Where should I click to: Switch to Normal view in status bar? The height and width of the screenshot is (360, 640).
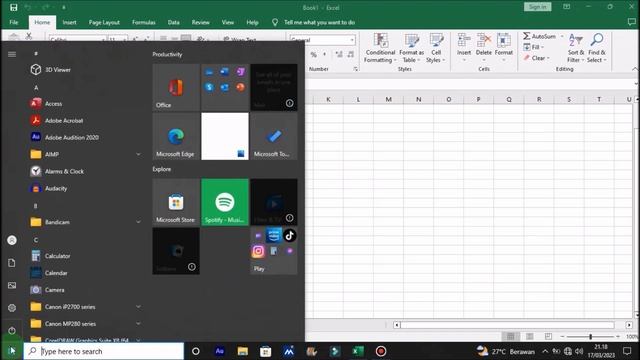click(510, 336)
